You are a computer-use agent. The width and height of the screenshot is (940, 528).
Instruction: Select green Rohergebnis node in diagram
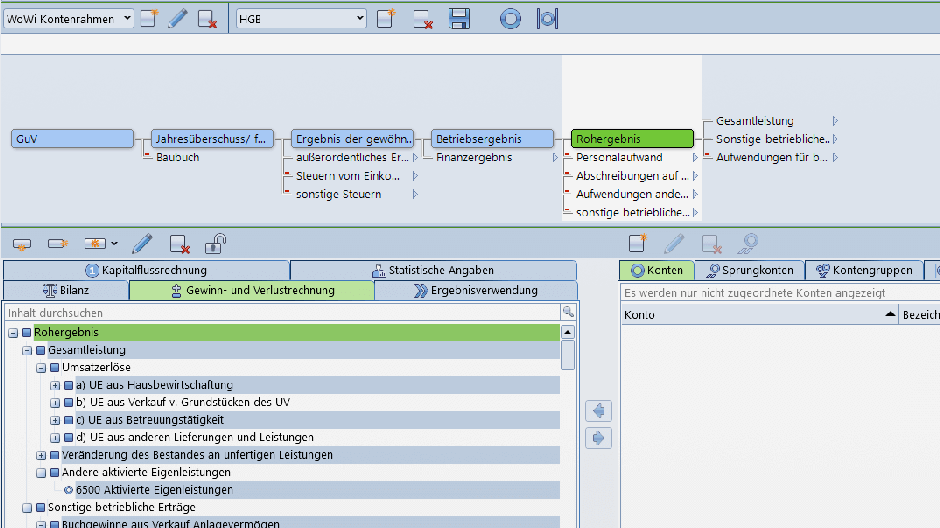point(632,139)
